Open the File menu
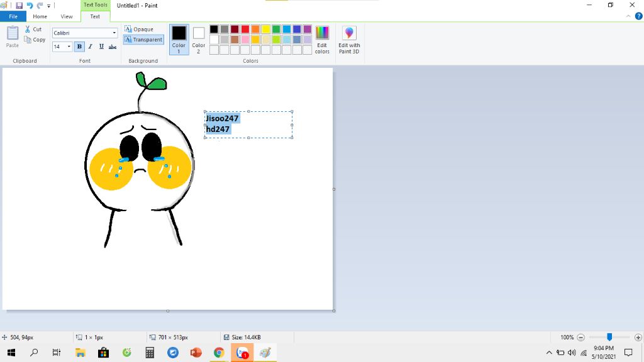Screen dimensions: 644x362 pyautogui.click(x=13, y=16)
